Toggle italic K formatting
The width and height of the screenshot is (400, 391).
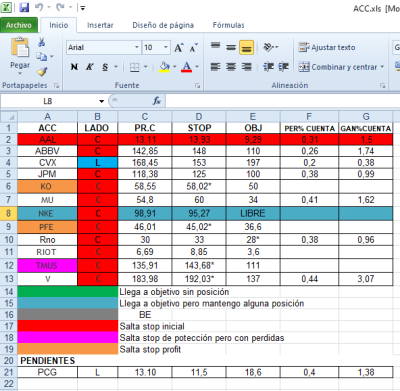89,67
